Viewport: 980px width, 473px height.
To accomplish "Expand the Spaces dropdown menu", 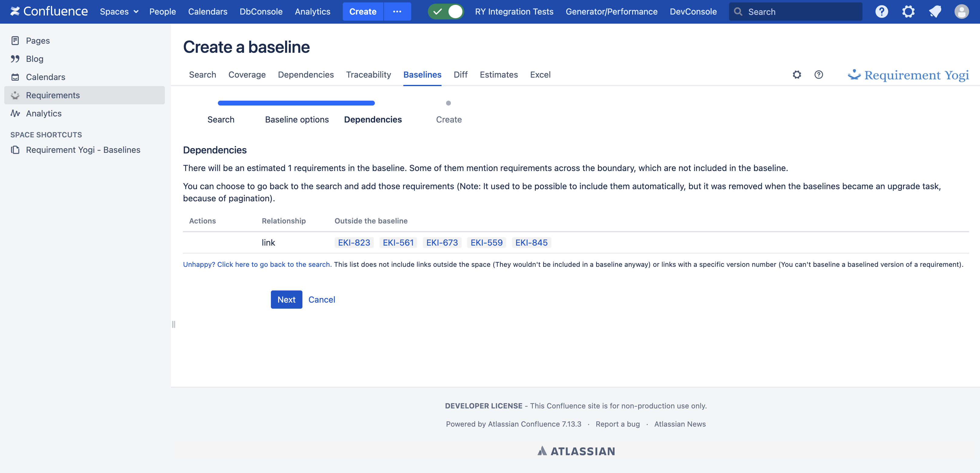I will click(x=119, y=12).
